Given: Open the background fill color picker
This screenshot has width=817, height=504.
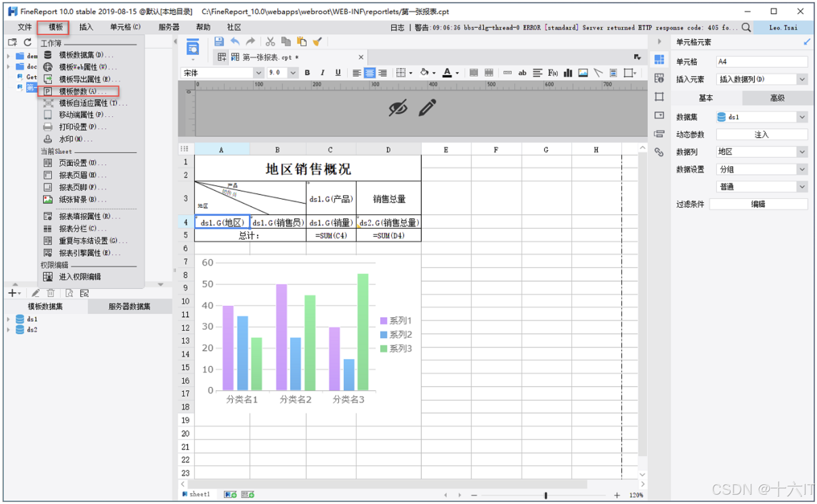Looking at the screenshot, I should (428, 73).
